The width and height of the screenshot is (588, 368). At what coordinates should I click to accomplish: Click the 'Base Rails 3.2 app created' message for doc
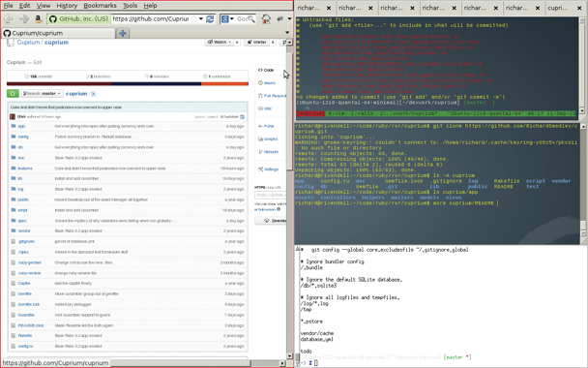[x=78, y=158]
